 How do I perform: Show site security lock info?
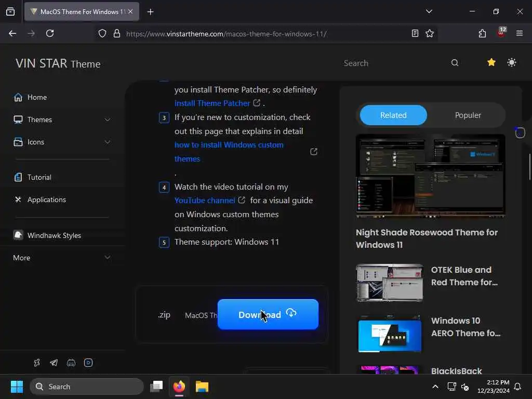[x=117, y=33]
